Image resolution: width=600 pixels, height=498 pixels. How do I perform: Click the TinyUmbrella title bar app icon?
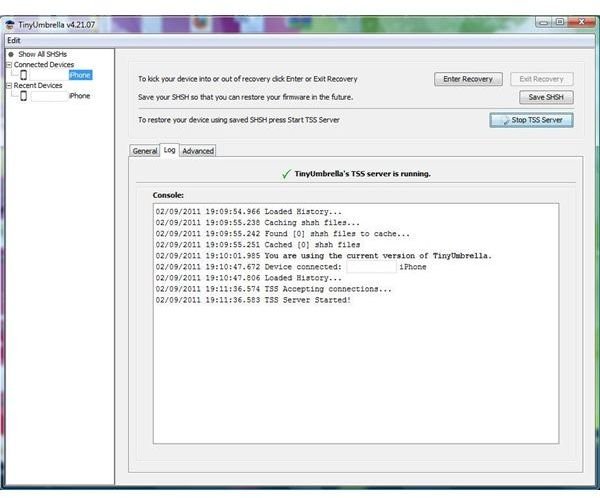pos(10,25)
